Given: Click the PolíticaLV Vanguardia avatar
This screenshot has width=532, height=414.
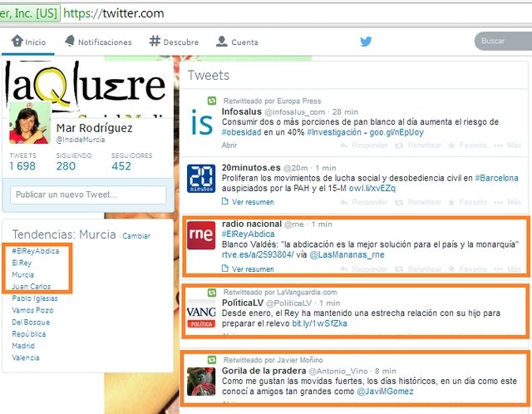Looking at the screenshot, I should (201, 314).
